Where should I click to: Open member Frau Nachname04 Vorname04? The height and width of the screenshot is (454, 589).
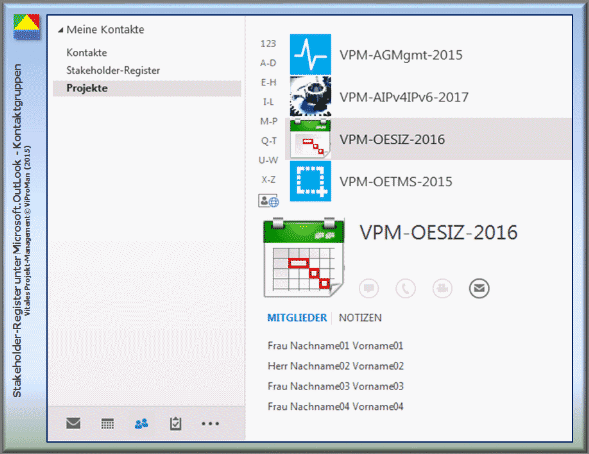(335, 407)
